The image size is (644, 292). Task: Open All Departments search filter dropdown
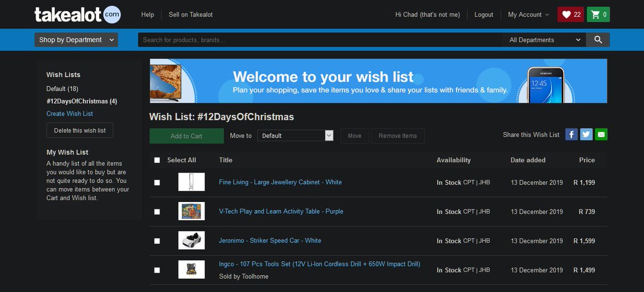tap(544, 40)
